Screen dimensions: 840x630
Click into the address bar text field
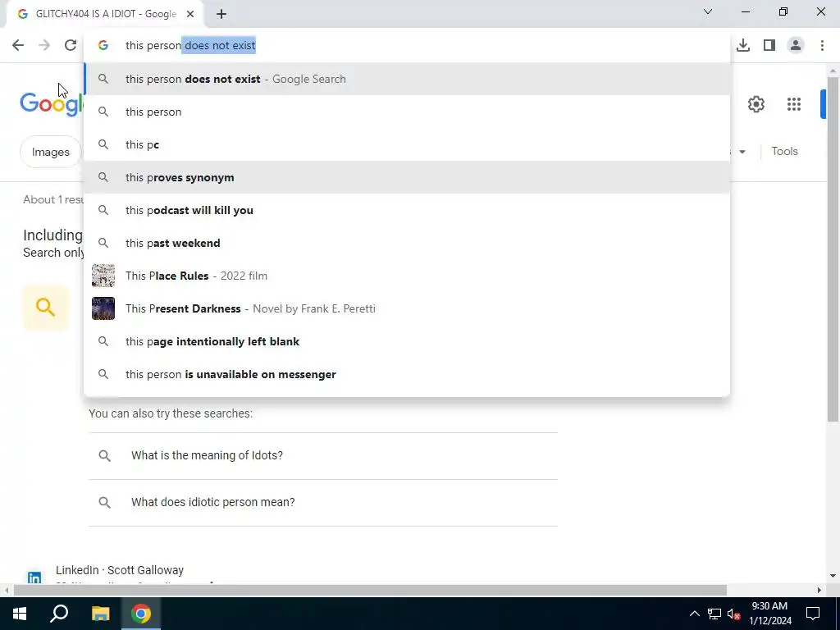tap(407, 45)
